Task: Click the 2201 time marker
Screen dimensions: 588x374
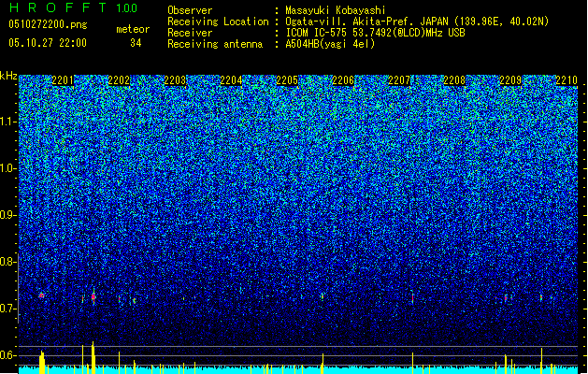Action: click(x=63, y=80)
